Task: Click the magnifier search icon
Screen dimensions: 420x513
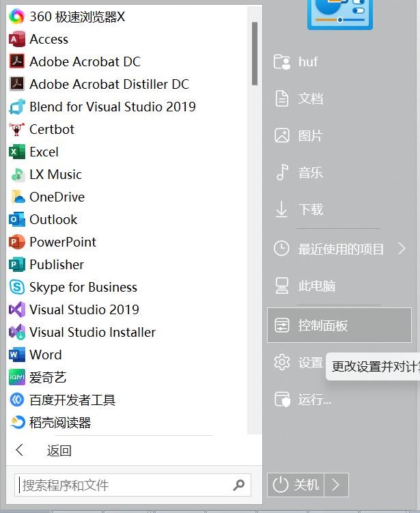Action: [239, 485]
